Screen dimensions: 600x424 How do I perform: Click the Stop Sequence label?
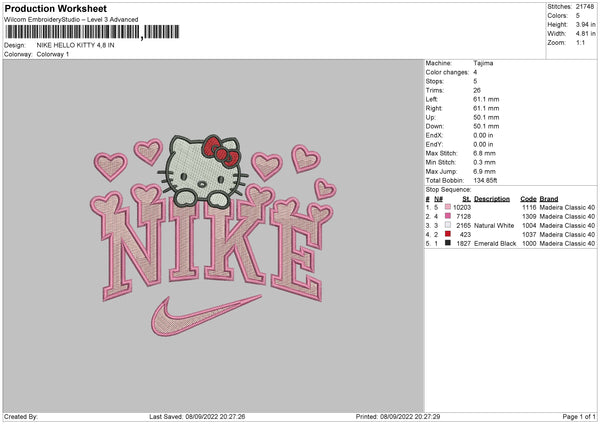point(448,189)
